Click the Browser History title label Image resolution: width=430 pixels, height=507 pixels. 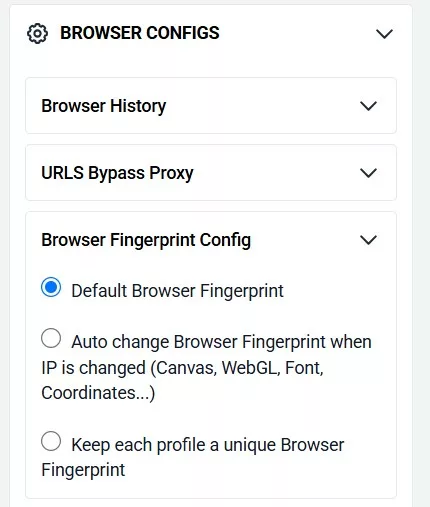pyautogui.click(x=104, y=106)
